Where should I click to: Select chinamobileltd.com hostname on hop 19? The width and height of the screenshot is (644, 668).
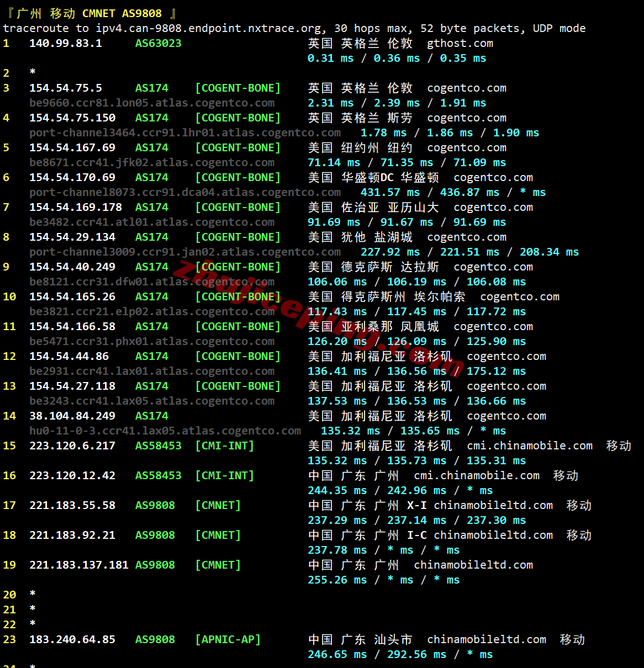click(x=473, y=565)
